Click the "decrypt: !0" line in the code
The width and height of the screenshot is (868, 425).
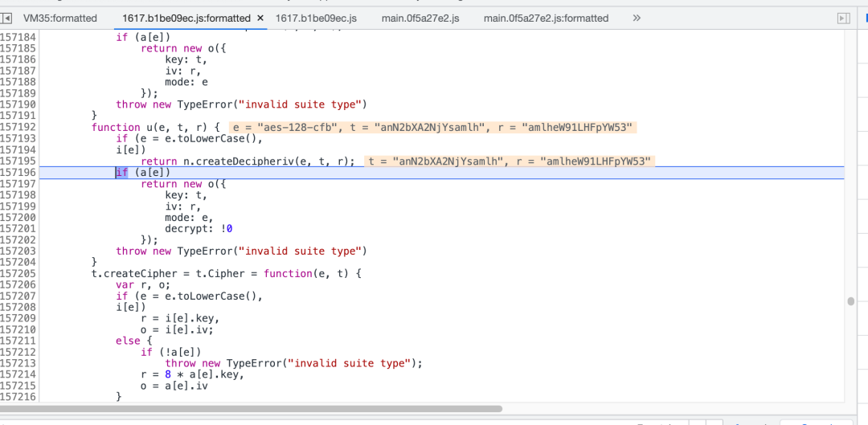tap(199, 228)
